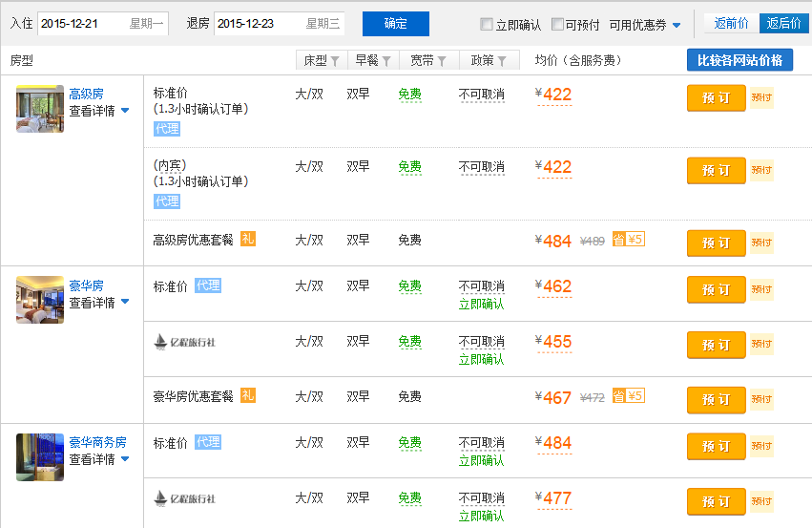Click 礼 gift icon beside 豪华房优惠套餐
Viewport: 812px width, 528px height.
[248, 395]
